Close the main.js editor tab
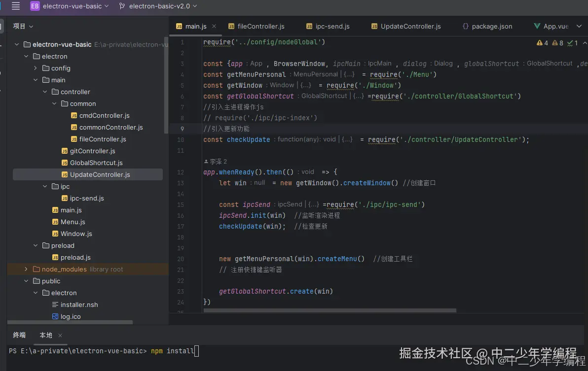Viewport: 588px width, 371px height. click(214, 26)
